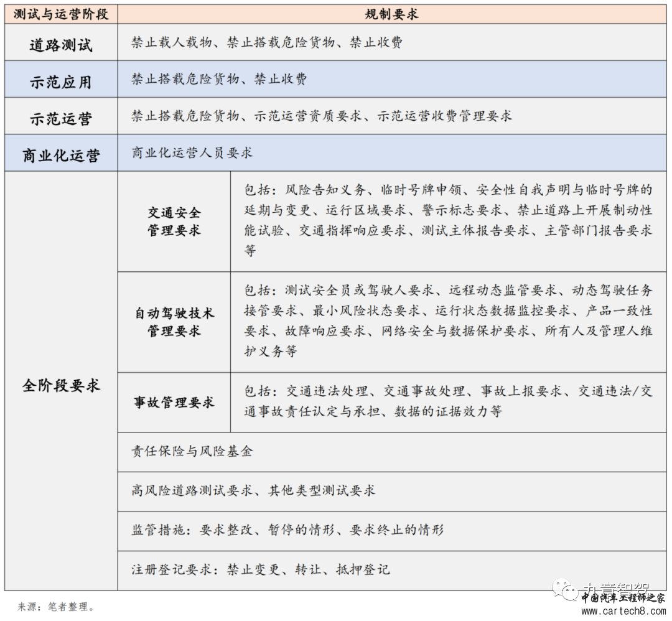Image resolution: width=672 pixels, height=621 pixels.
Task: Click the 自动驾驶技术管理要求 cell
Action: [x=174, y=324]
